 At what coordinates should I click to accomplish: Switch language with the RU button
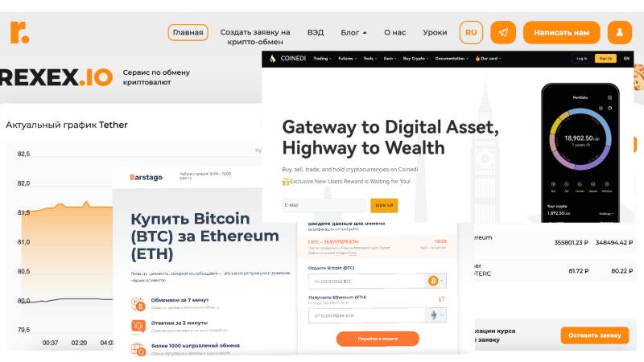point(471,32)
